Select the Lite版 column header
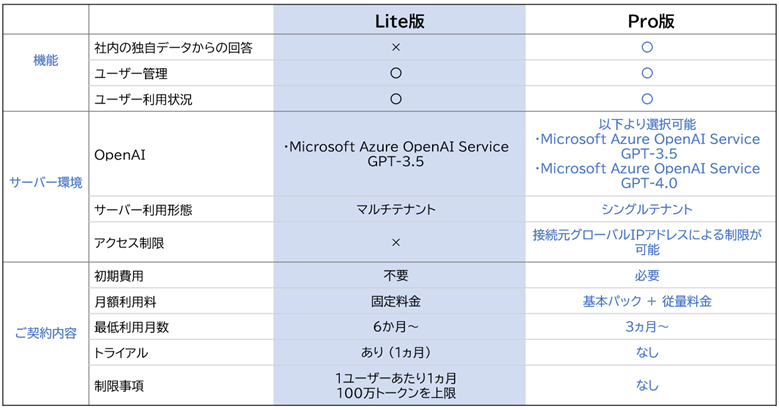The width and height of the screenshot is (779, 410). (397, 19)
